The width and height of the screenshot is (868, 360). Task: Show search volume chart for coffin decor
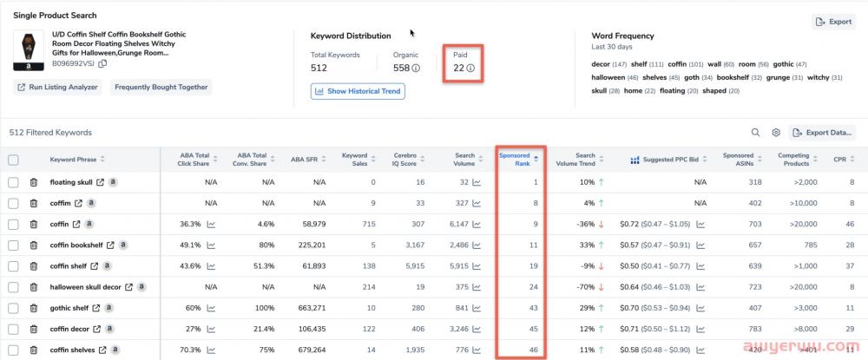[477, 329]
